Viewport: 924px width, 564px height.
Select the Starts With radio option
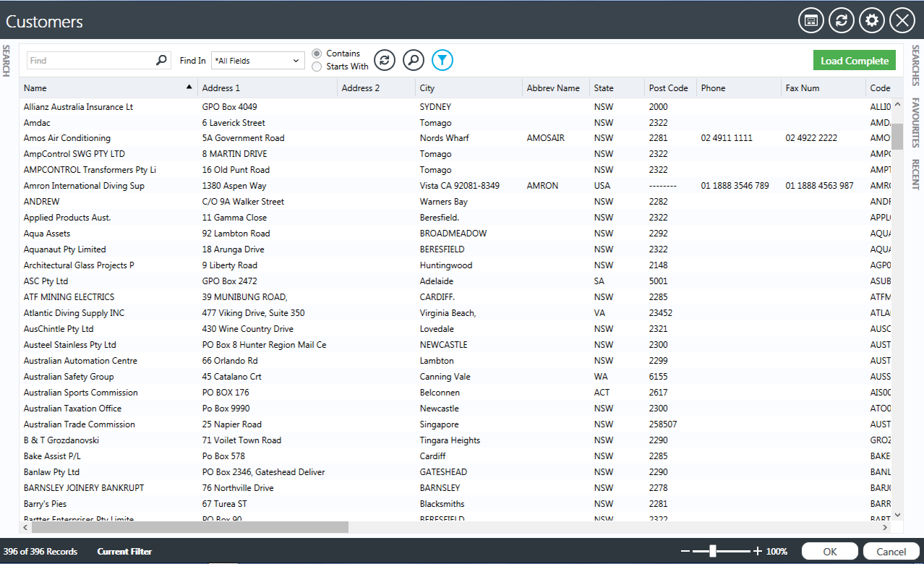coord(317,67)
